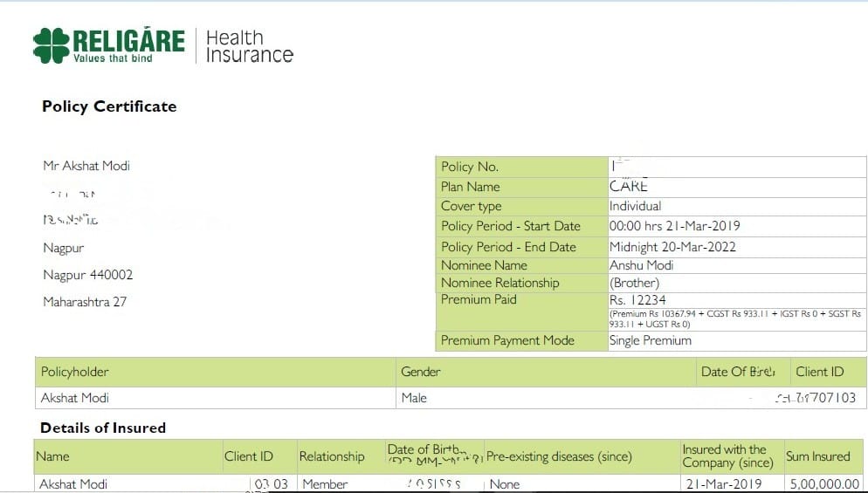The height and width of the screenshot is (493, 868).
Task: Click the premium CGST/SGST breakdown text
Action: tap(735, 318)
